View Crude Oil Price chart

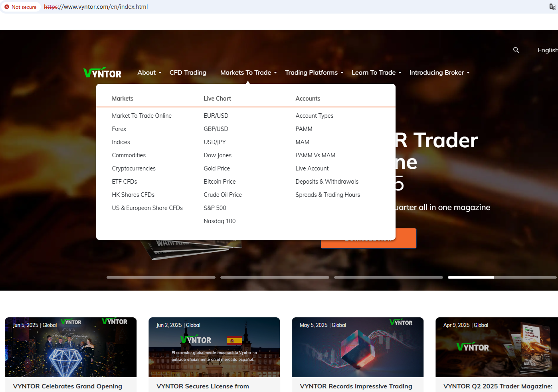pos(223,195)
